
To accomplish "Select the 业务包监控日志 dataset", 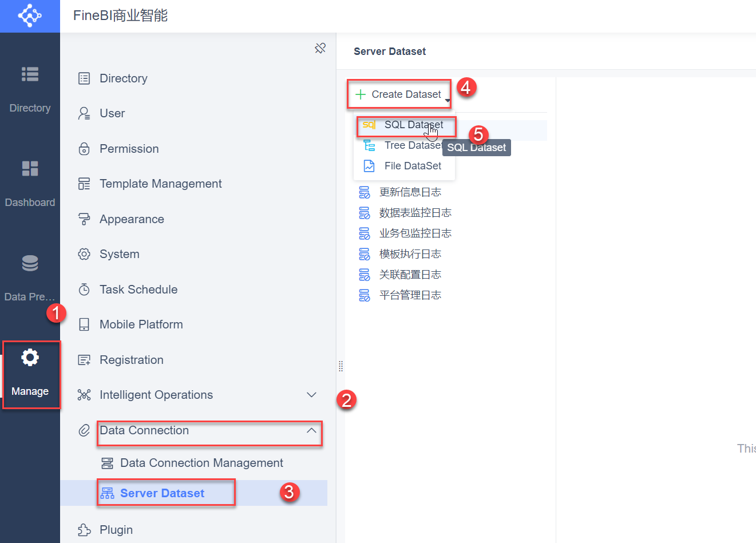I will click(x=415, y=233).
